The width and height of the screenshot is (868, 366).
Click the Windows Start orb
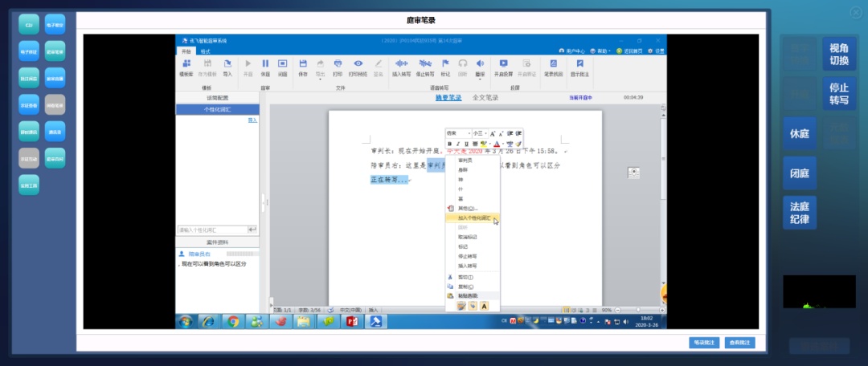click(x=186, y=321)
